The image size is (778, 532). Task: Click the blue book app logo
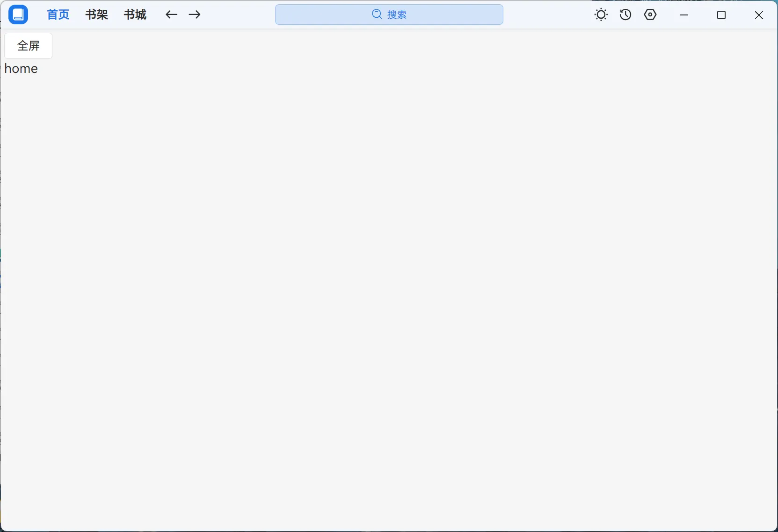tap(18, 14)
